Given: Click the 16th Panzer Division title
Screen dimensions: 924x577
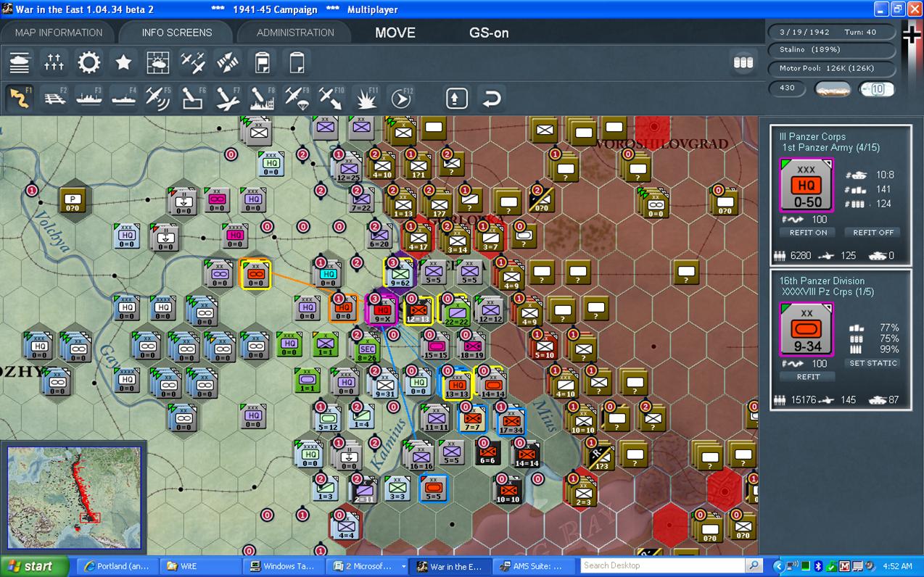Looking at the screenshot, I should coord(822,281).
